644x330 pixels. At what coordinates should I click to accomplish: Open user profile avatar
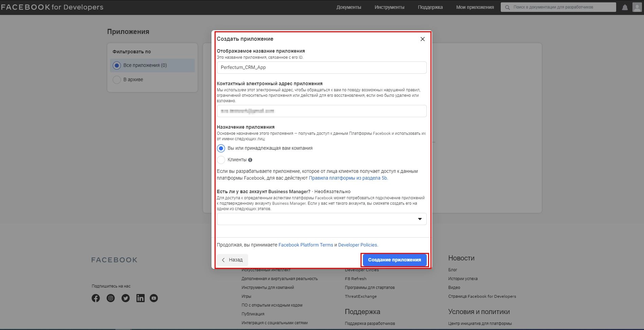[637, 7]
